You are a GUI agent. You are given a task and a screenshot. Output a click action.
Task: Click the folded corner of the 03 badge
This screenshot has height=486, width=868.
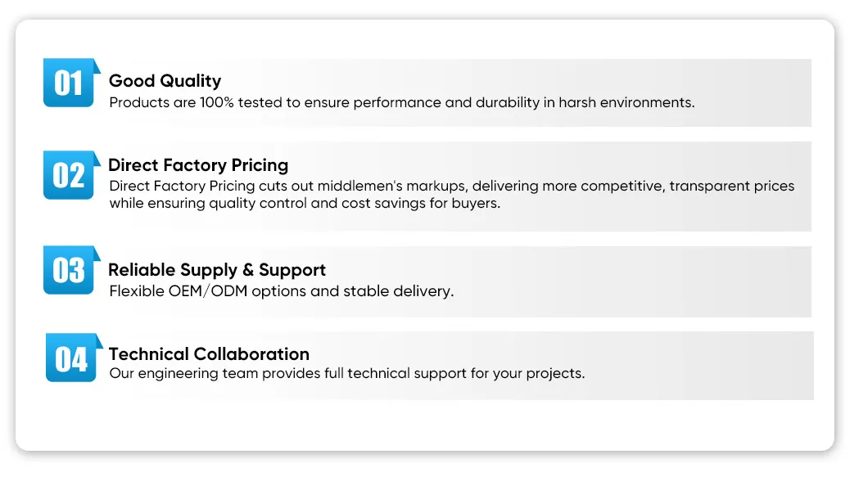[x=97, y=254]
